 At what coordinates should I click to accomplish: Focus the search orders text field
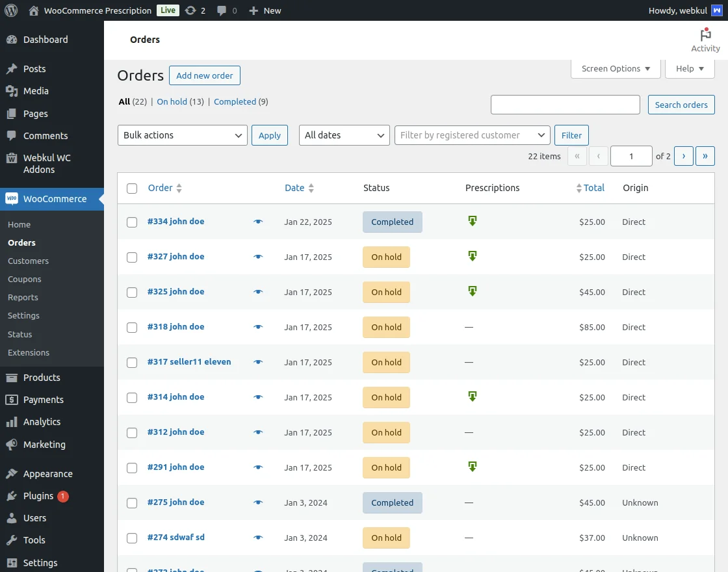click(x=565, y=105)
